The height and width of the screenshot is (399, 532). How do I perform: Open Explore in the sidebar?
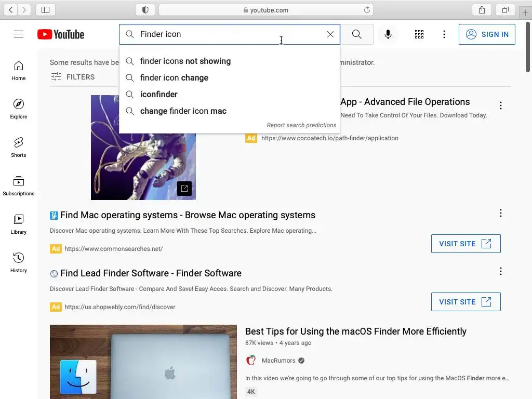click(x=19, y=109)
